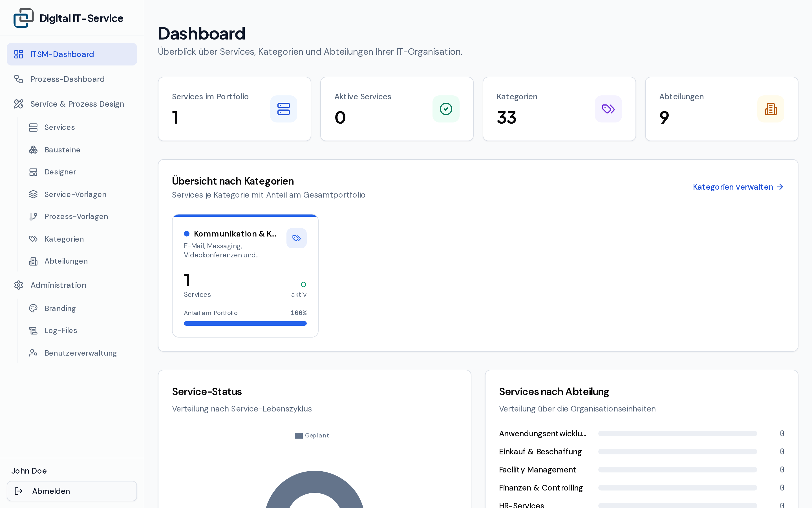Click the Service-Status heading
The width and height of the screenshot is (812, 508).
click(207, 391)
